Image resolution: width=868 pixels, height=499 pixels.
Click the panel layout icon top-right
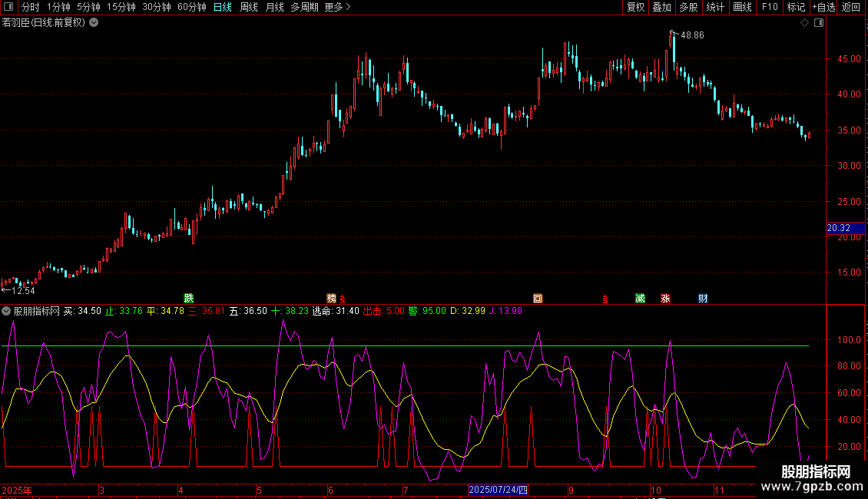tap(818, 23)
